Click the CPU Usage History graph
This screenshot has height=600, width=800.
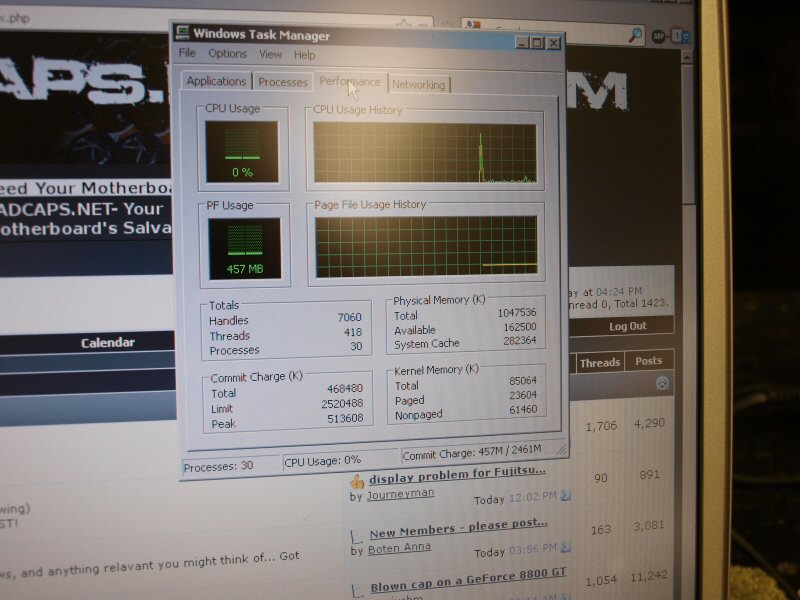click(425, 153)
